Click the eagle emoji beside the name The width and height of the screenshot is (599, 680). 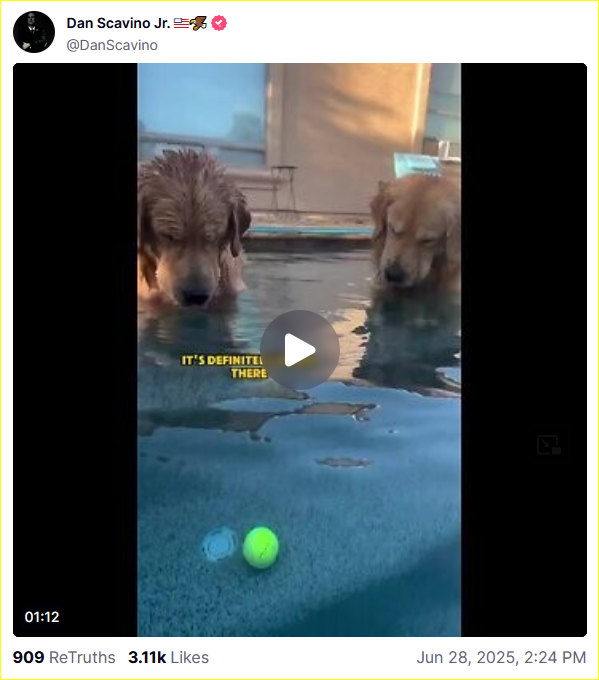(198, 23)
